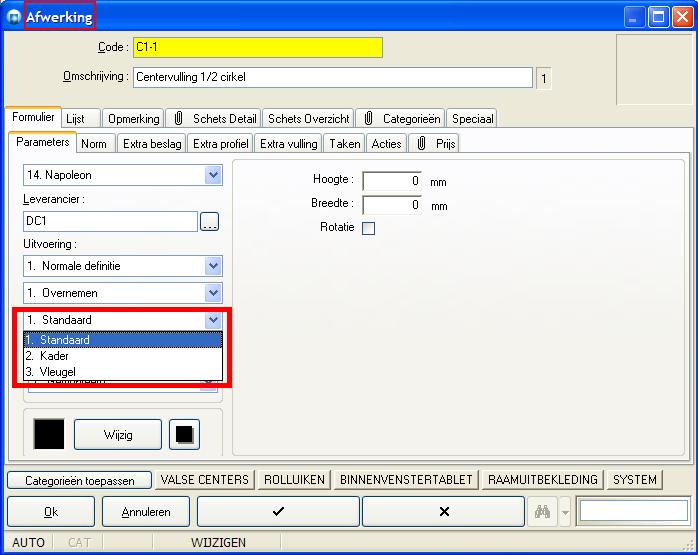This screenshot has width=698, height=555.
Task: Click the Annuleren button
Action: click(x=146, y=512)
